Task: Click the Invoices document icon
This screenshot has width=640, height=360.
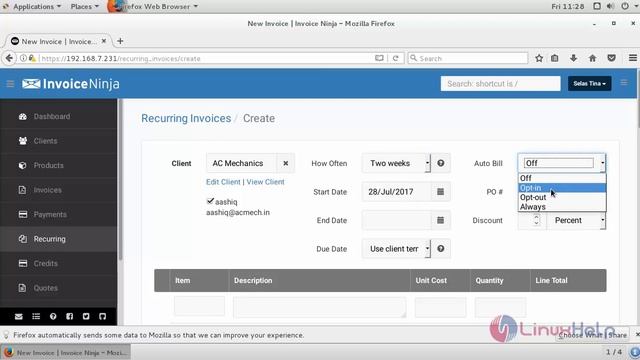Action: (22, 190)
